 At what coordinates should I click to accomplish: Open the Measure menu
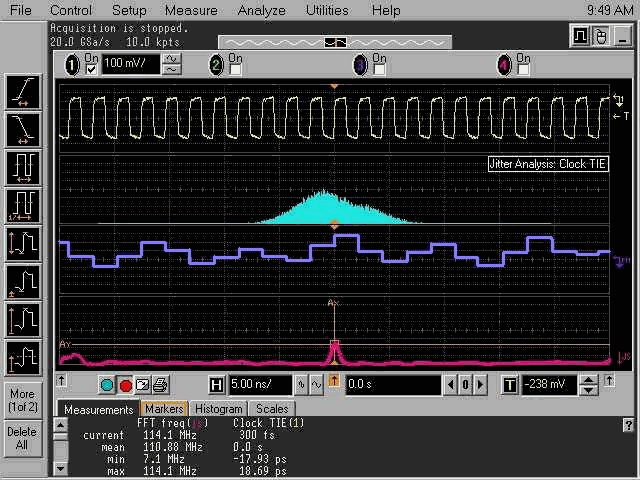click(190, 10)
